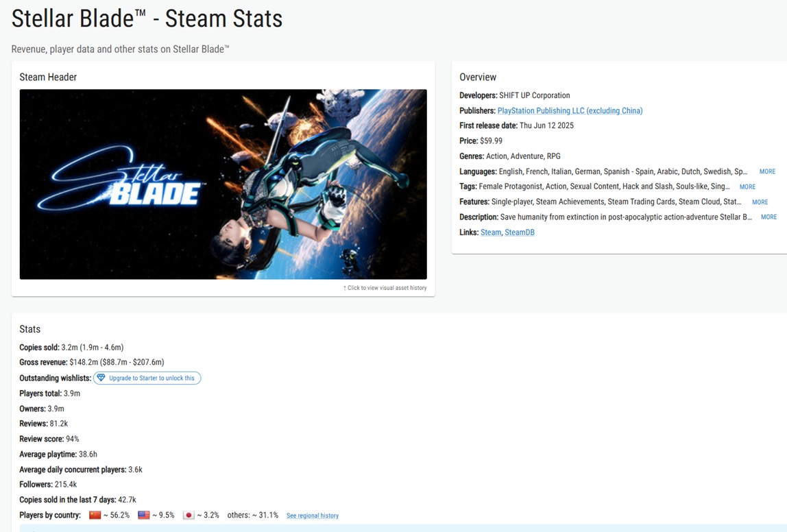Click the Languages list text

(623, 171)
